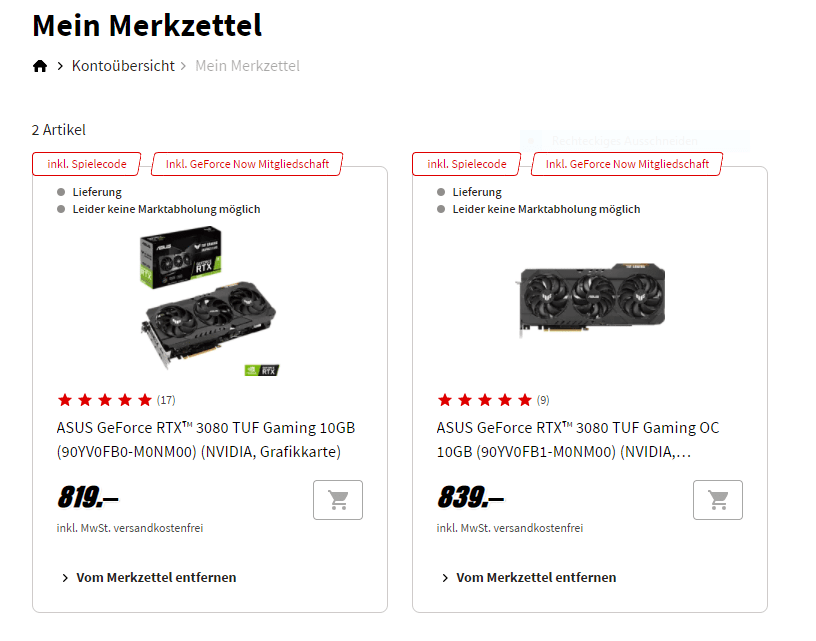Add RTX 3080 TUF Gaming 10GB to cart

tap(338, 500)
